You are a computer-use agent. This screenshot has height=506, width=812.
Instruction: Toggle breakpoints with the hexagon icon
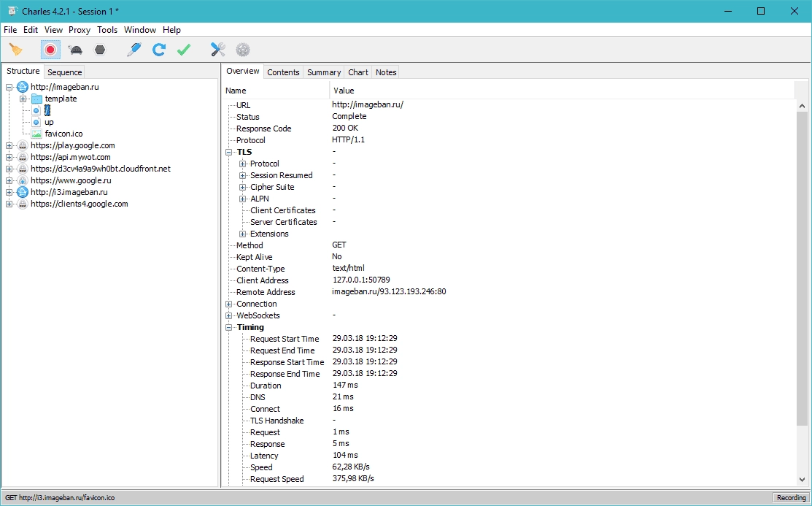point(100,50)
